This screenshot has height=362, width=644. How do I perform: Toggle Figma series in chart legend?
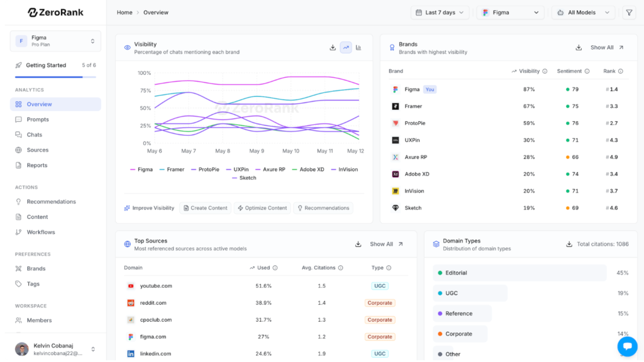click(142, 170)
